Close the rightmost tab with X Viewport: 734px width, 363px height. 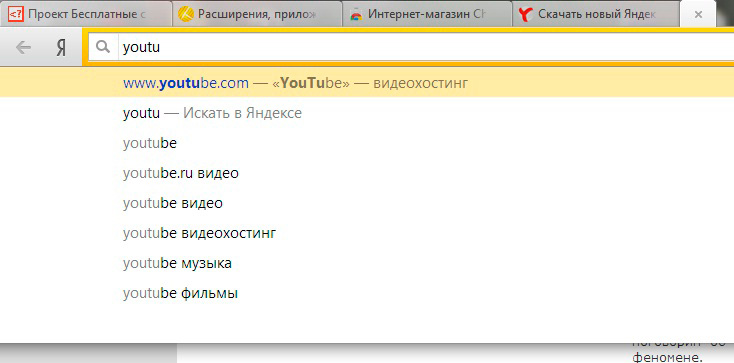tap(698, 15)
